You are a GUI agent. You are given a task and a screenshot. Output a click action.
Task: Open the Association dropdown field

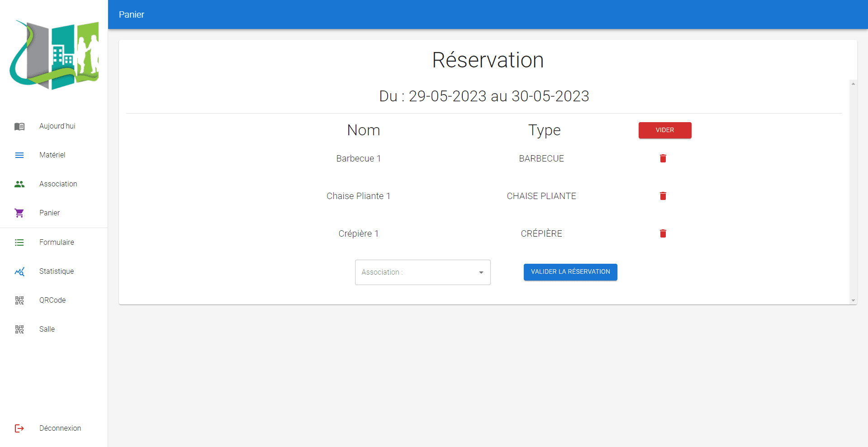[x=416, y=272]
